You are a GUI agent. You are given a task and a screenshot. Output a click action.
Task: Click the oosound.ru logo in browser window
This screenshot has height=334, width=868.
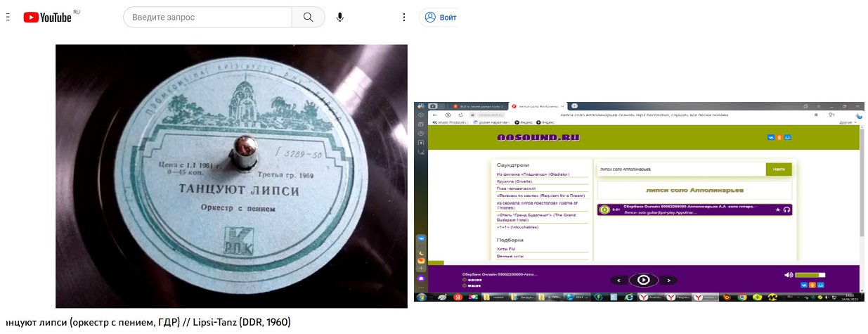pyautogui.click(x=538, y=138)
